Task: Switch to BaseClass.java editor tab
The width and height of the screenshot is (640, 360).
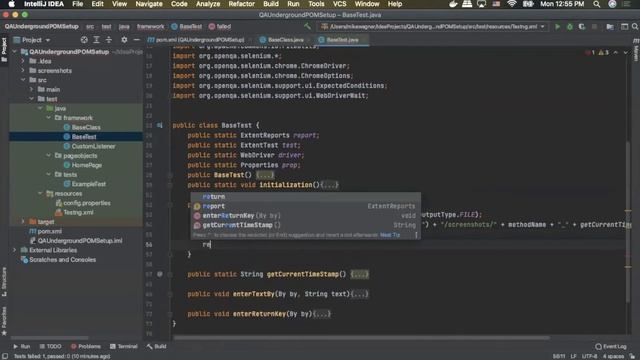Action: click(x=282, y=40)
